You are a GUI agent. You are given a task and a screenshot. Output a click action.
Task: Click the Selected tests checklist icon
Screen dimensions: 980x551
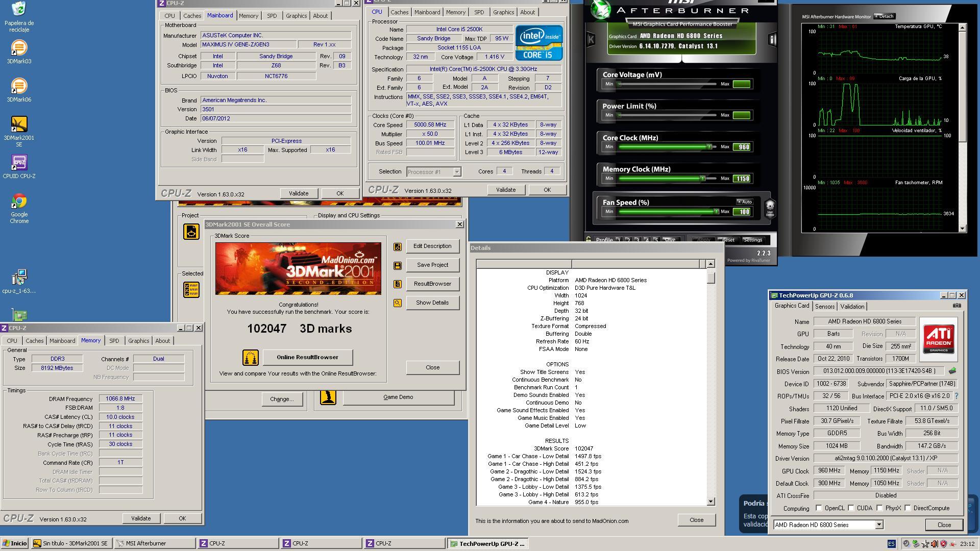pyautogui.click(x=191, y=290)
